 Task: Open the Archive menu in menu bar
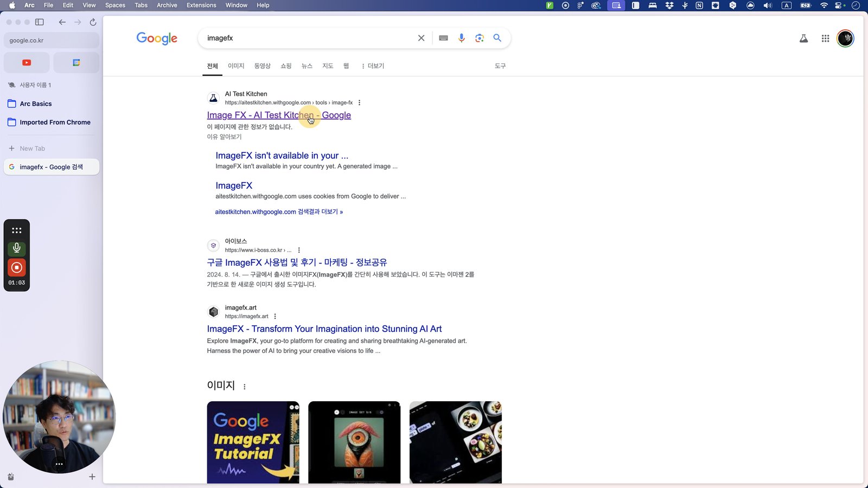(167, 5)
